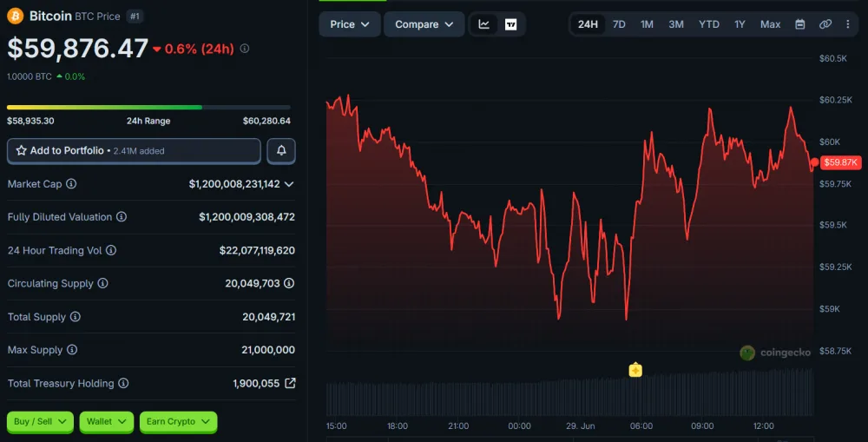This screenshot has height=442, width=868.
Task: Select the Max time range tab
Action: coord(770,24)
